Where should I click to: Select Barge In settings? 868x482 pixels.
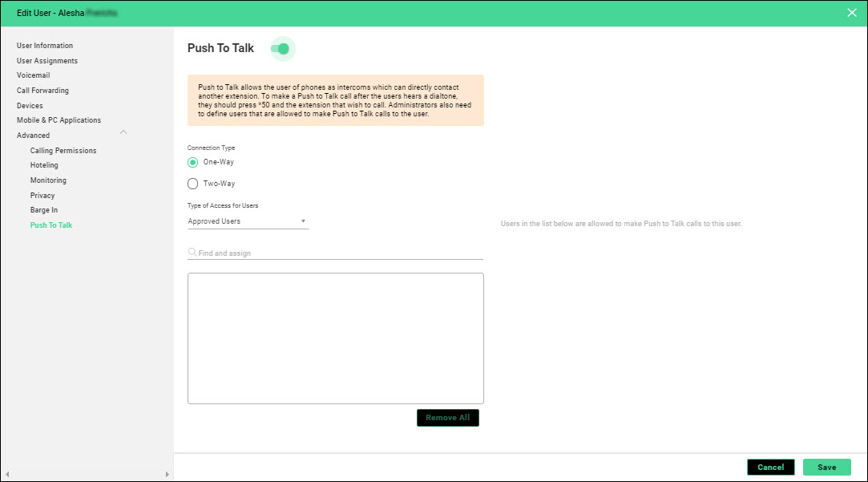44,210
